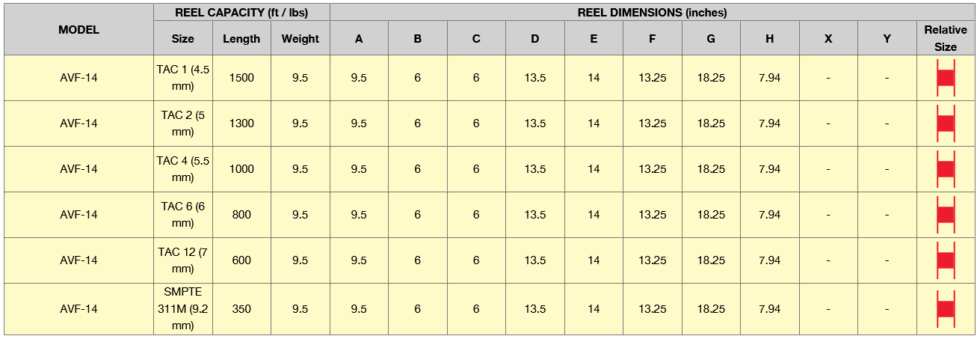980x339 pixels.
Task: Click the G dimension column header
Action: 711,39
